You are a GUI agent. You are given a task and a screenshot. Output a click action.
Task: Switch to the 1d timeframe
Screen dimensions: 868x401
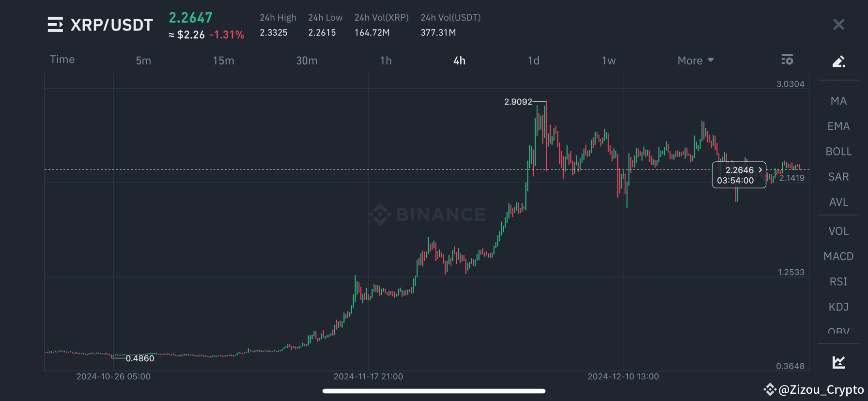click(533, 60)
